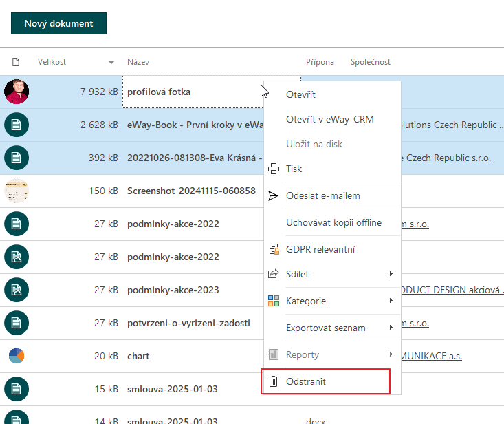Click the Nový dokument button
The image size is (504, 424).
(58, 23)
